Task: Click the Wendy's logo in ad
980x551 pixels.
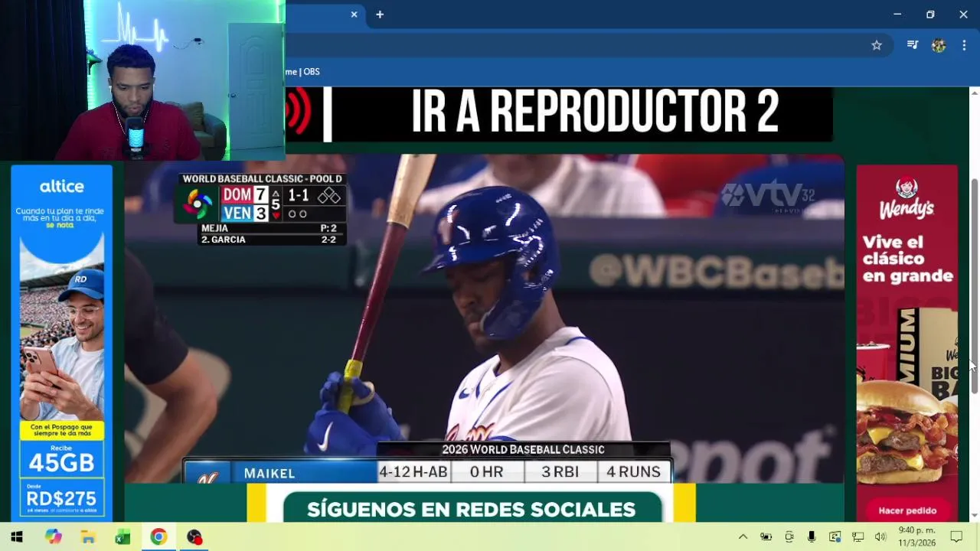Action: (906, 198)
